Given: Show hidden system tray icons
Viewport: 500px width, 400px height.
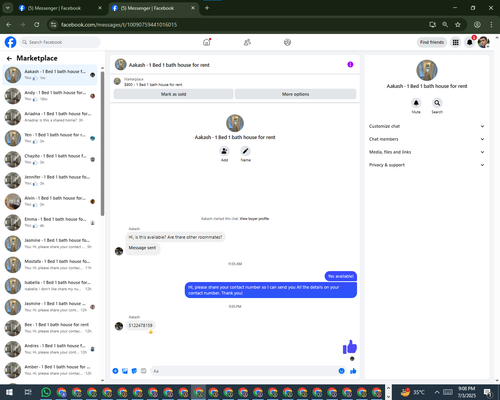Looking at the screenshot, I should coord(437,392).
